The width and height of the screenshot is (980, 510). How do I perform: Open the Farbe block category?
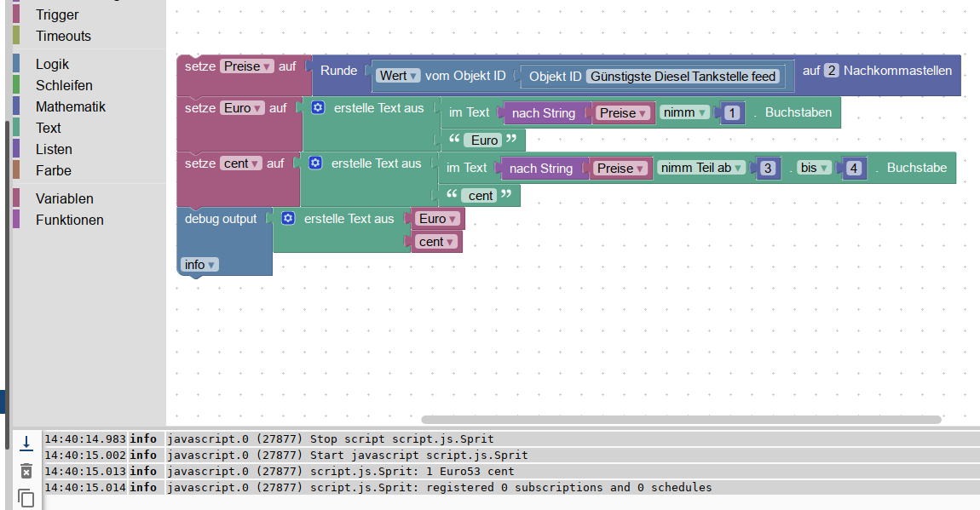[53, 169]
